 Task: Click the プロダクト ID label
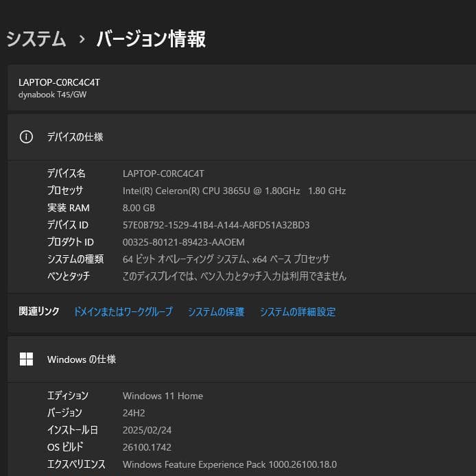[71, 241]
